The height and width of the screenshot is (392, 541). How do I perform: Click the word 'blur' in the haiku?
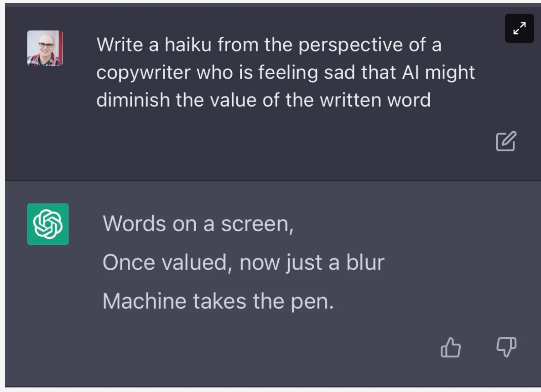365,263
